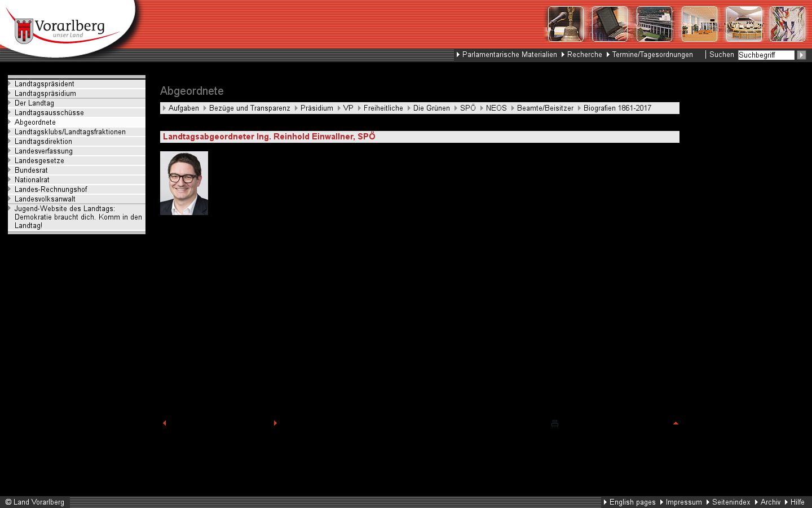Click Reinhold Einwallner's portrait photo
Image resolution: width=812 pixels, height=508 pixels.
click(x=184, y=183)
